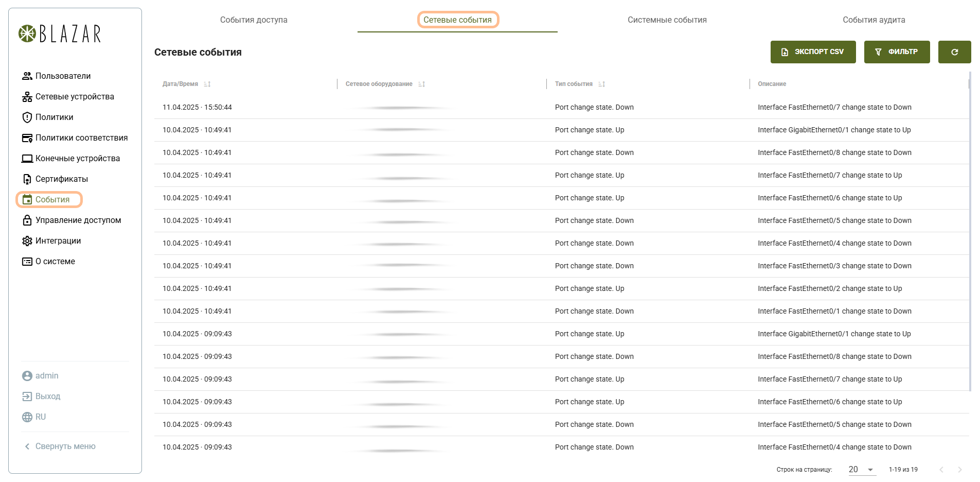Collapse the sidebar menu
The width and height of the screenshot is (980, 482).
coord(60,446)
